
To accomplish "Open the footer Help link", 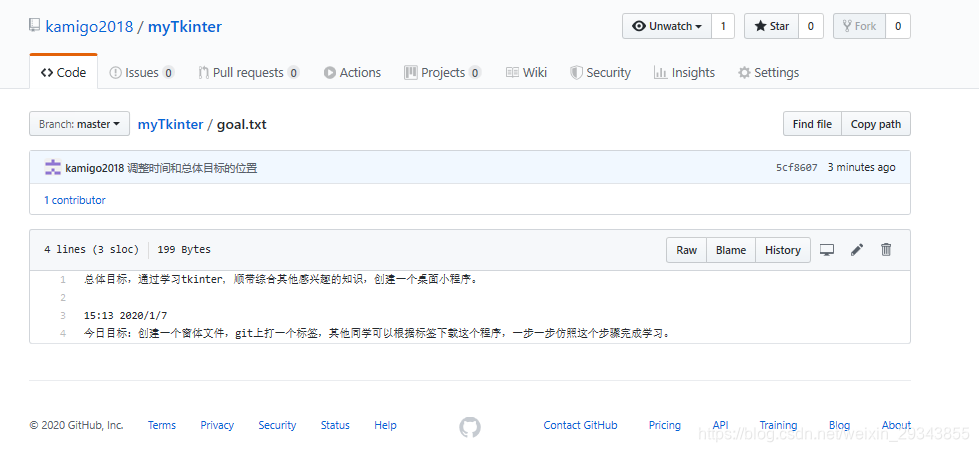I will 385,425.
